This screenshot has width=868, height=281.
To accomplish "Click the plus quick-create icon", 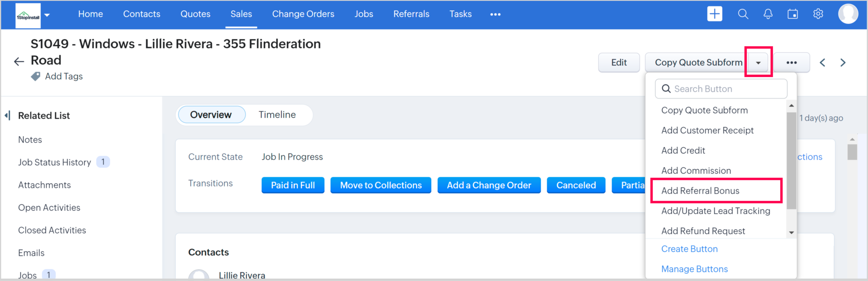I will pos(714,14).
